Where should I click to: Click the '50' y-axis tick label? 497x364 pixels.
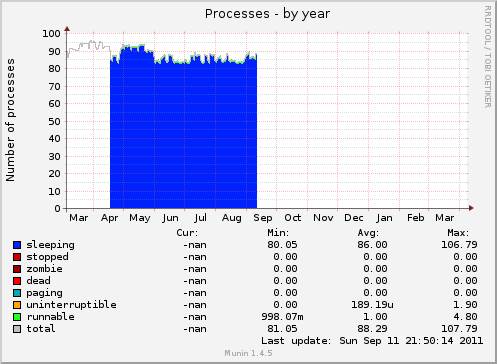coord(54,121)
